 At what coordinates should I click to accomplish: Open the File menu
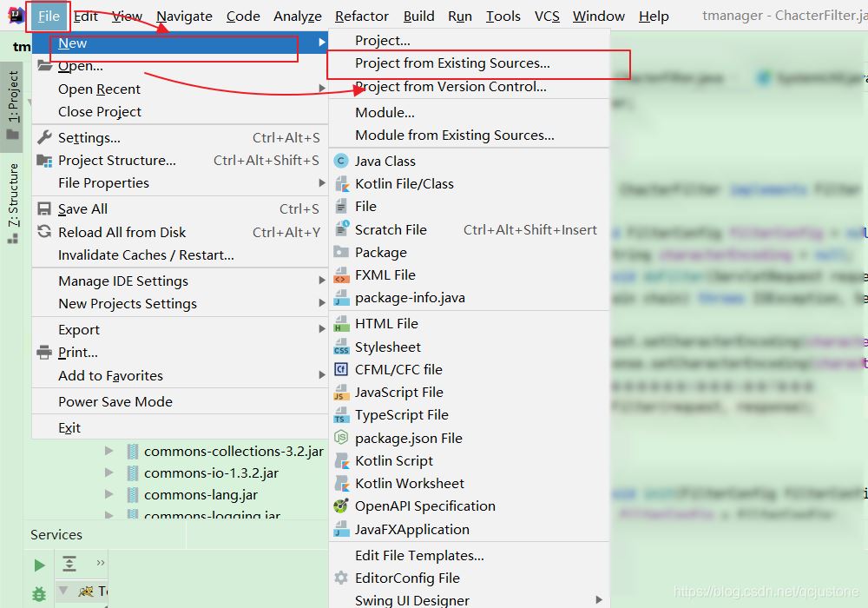(48, 16)
